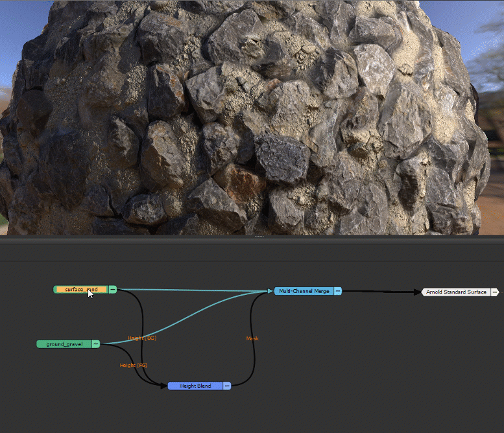Image resolution: width=504 pixels, height=433 pixels.
Task: Click the input arrow of Multi-Channel Merge
Action: click(270, 292)
